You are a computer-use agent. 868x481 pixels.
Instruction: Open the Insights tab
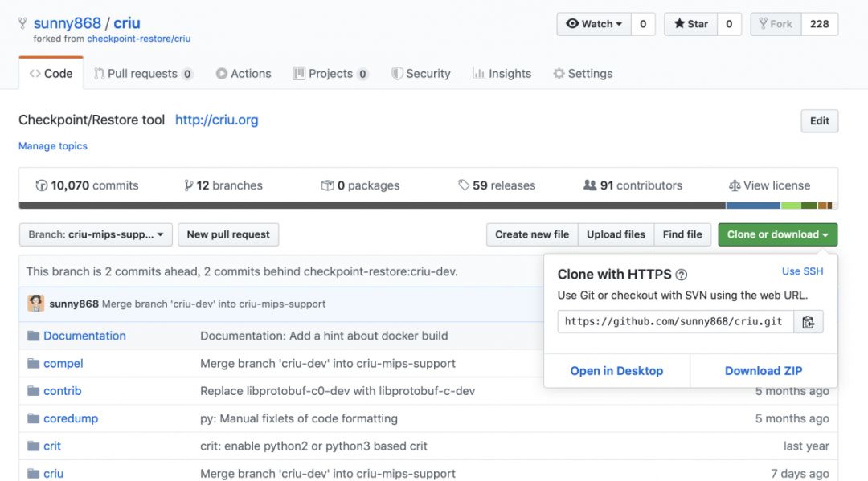[x=502, y=74]
